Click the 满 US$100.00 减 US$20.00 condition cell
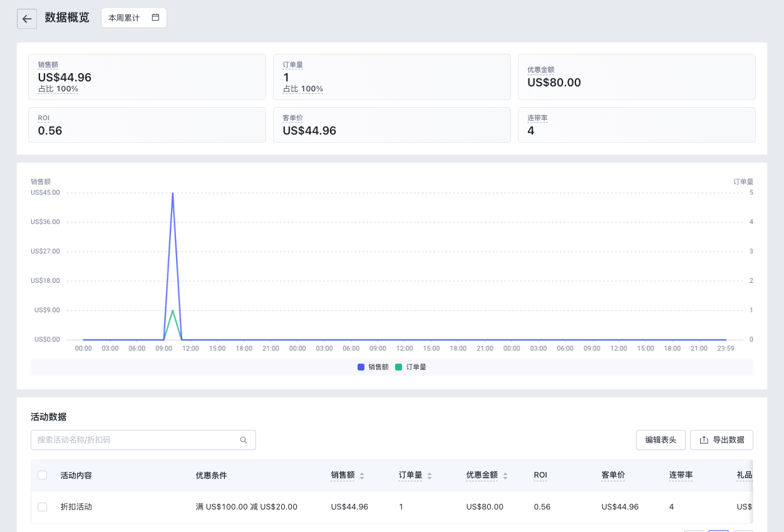Viewport: 784px width, 532px height. pyautogui.click(x=246, y=507)
